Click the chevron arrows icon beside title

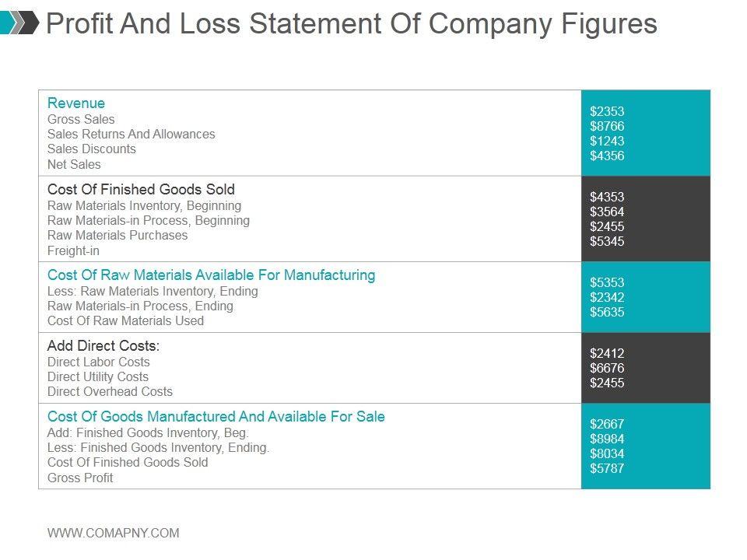pyautogui.click(x=19, y=23)
